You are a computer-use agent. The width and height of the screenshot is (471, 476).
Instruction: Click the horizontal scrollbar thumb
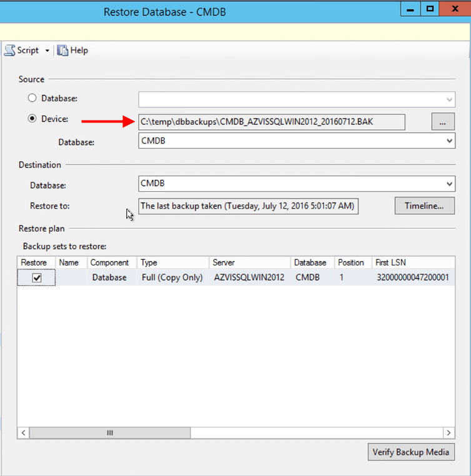pos(110,433)
